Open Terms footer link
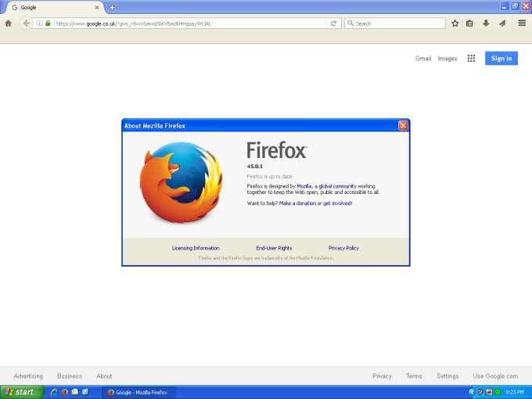The image size is (532, 399). click(414, 376)
